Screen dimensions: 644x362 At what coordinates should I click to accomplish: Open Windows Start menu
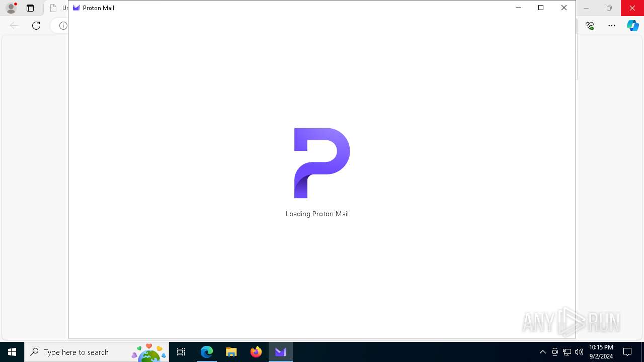(x=12, y=352)
